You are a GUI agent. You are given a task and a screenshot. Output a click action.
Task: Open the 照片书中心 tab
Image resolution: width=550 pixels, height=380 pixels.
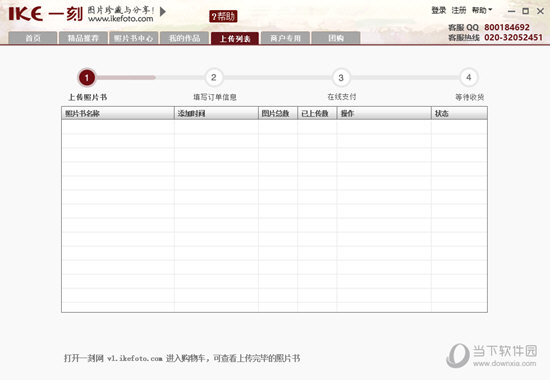coord(134,38)
